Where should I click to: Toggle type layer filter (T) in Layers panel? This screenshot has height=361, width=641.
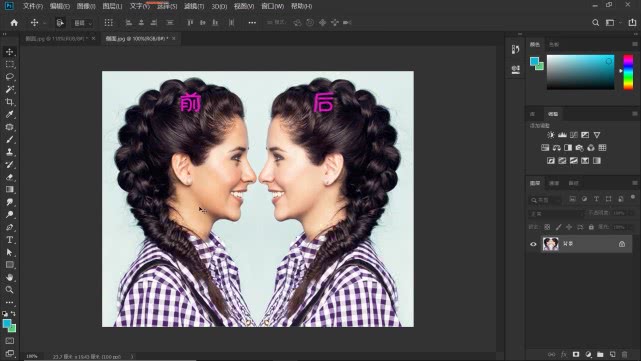tap(596, 199)
